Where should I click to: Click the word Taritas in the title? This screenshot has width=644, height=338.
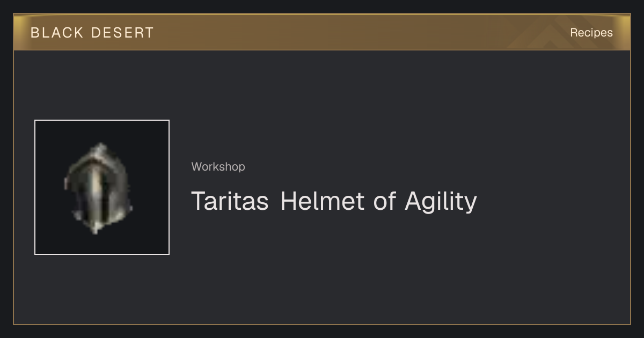coord(230,201)
